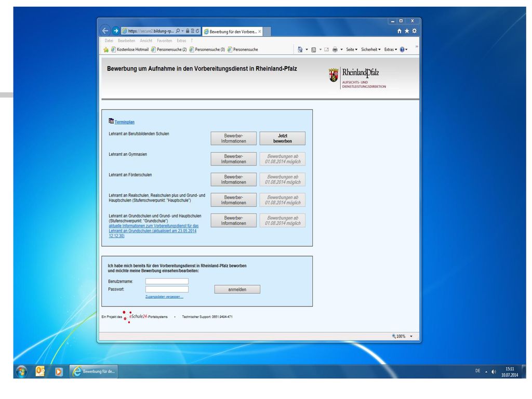Open the unnumbered Personensuche favorite
The height and width of the screenshot is (399, 532).
pyautogui.click(x=243, y=49)
